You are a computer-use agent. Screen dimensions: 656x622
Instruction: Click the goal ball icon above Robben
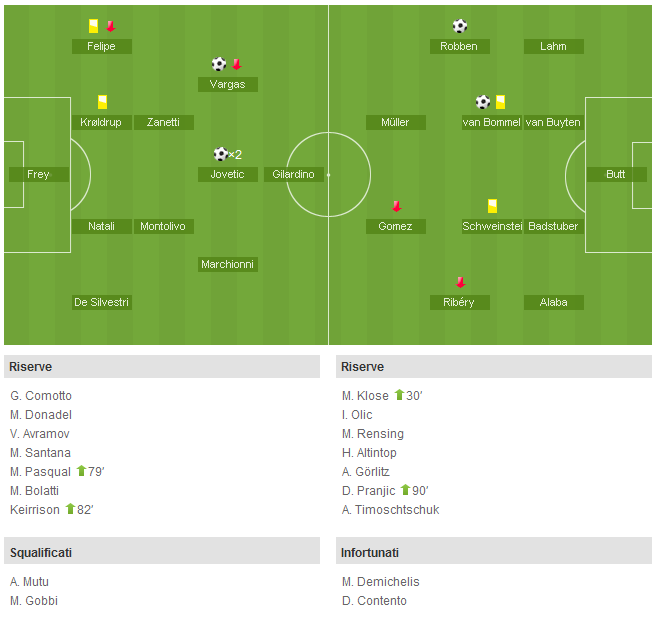tap(460, 26)
